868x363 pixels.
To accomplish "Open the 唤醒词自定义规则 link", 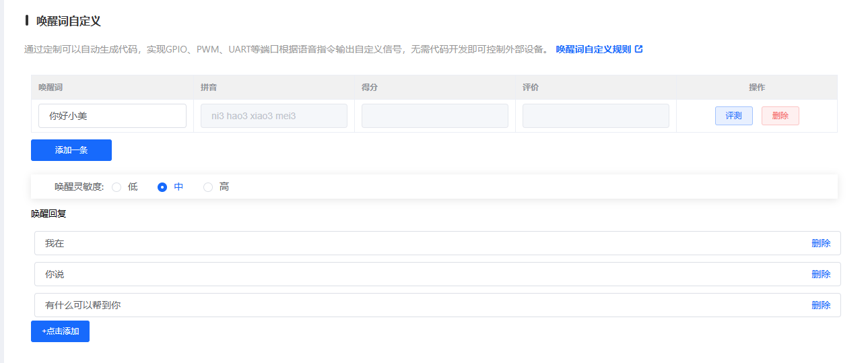I will pos(593,49).
